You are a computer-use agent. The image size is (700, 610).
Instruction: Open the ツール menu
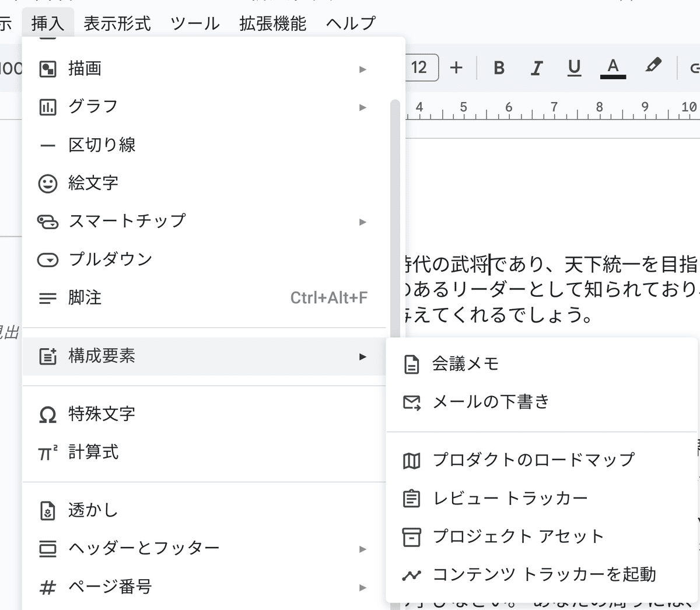[x=195, y=23]
